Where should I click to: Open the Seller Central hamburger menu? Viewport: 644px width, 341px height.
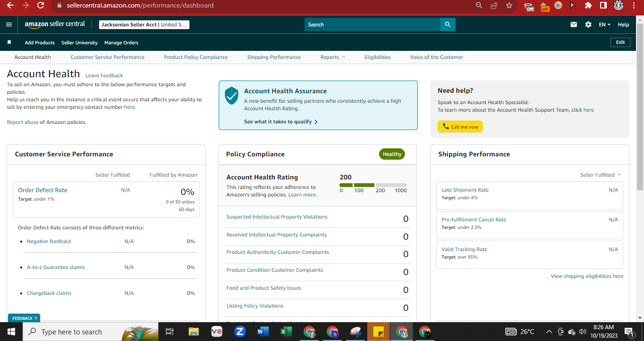tap(9, 24)
